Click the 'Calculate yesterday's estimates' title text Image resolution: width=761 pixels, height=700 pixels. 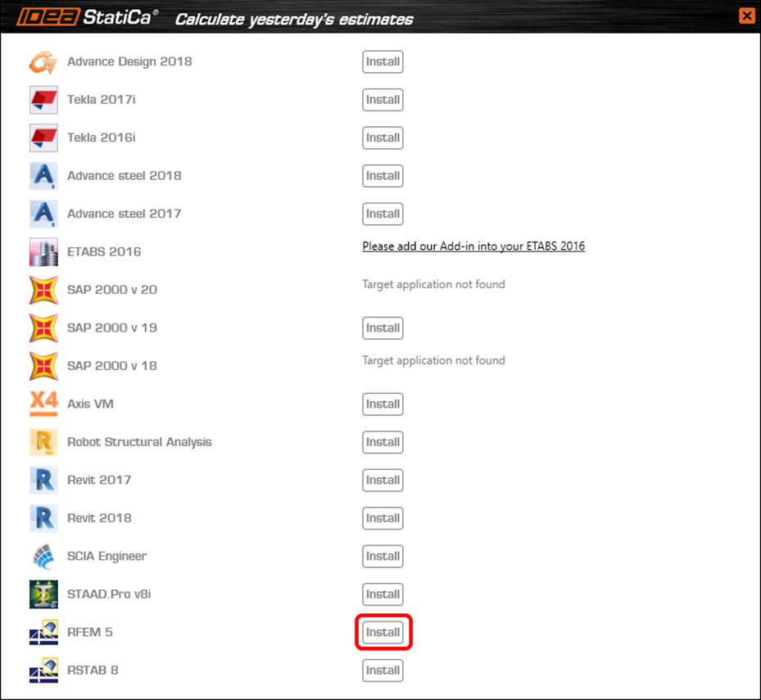click(x=294, y=20)
